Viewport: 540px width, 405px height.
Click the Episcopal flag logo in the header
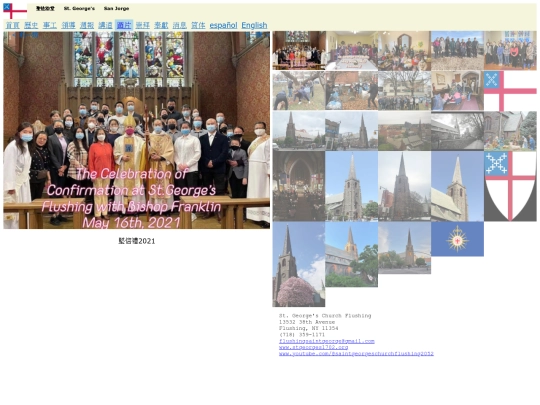[x=15, y=11]
